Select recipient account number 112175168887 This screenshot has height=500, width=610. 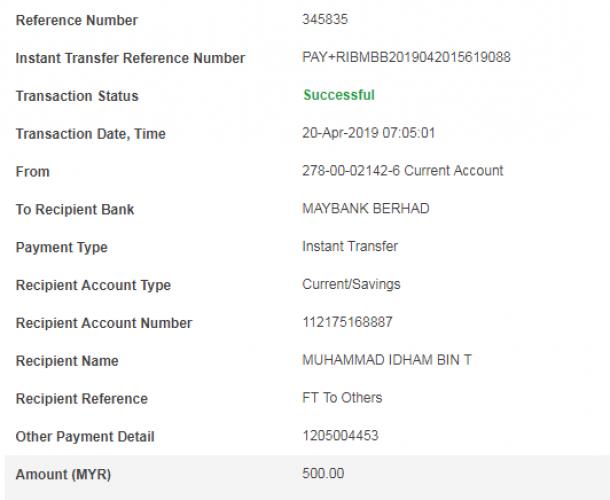pyautogui.click(x=347, y=322)
